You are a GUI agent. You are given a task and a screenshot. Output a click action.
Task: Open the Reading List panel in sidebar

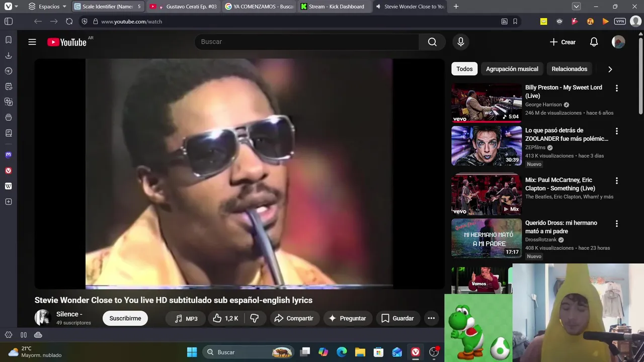pyautogui.click(x=9, y=133)
